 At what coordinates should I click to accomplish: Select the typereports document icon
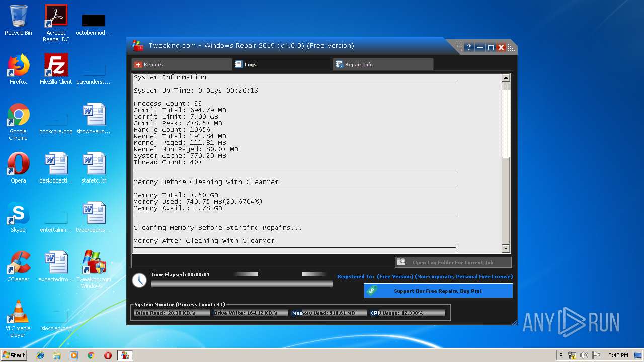click(x=94, y=217)
